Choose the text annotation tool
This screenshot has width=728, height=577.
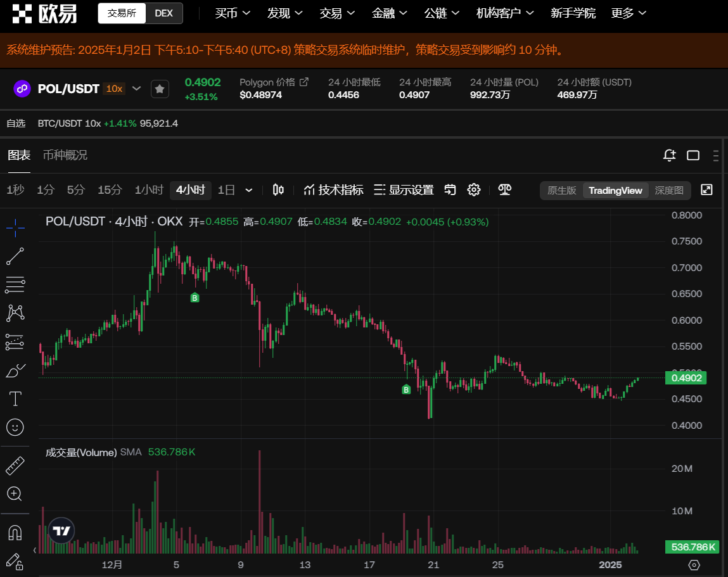15,398
